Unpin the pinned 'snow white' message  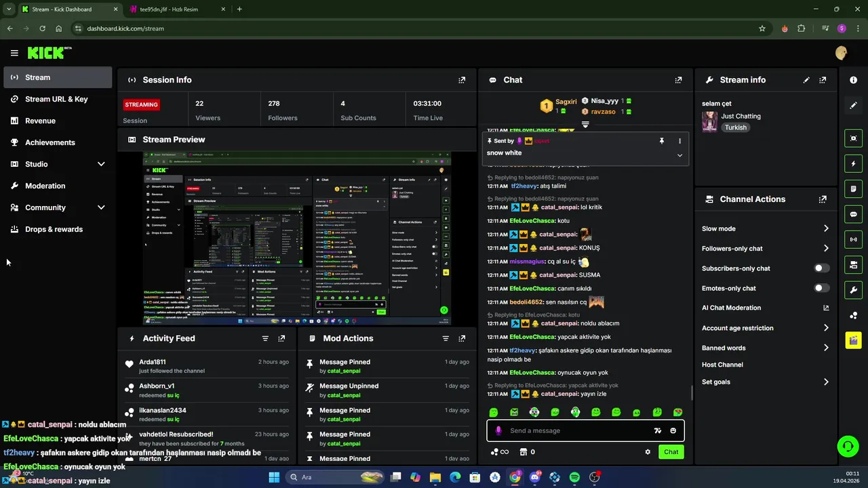662,141
